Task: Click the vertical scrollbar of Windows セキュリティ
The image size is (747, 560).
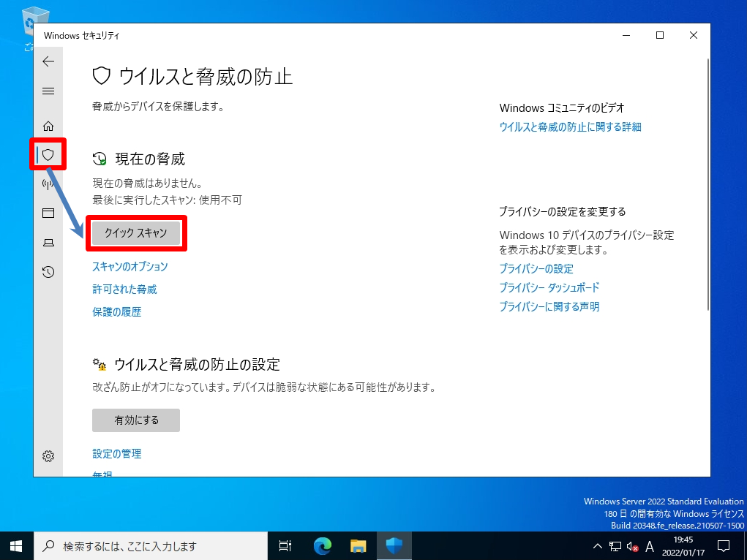Action: 708,185
